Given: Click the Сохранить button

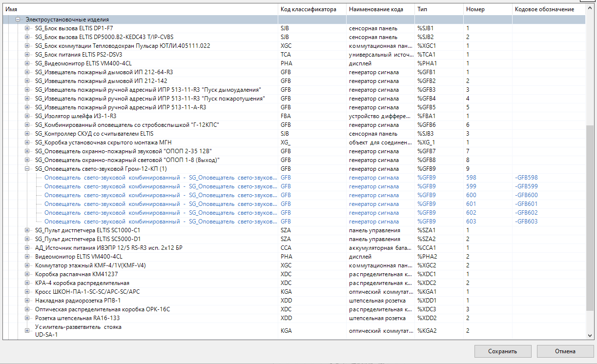Looking at the screenshot, I should (x=503, y=351).
